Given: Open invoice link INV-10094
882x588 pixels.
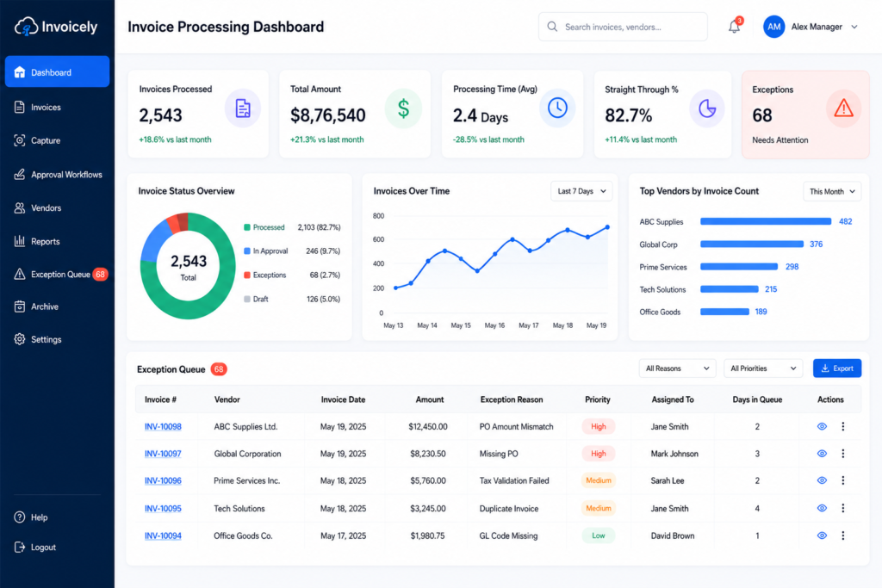Looking at the screenshot, I should click(x=163, y=535).
